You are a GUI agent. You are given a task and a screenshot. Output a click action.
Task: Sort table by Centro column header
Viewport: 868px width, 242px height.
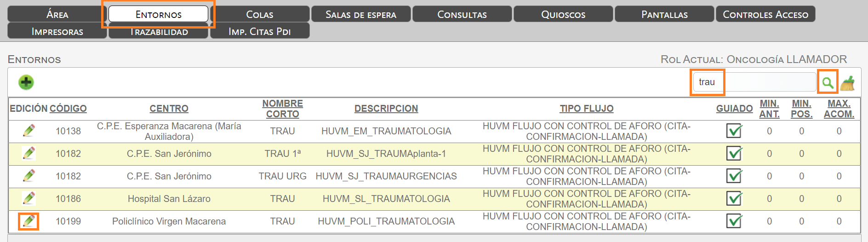coord(169,109)
